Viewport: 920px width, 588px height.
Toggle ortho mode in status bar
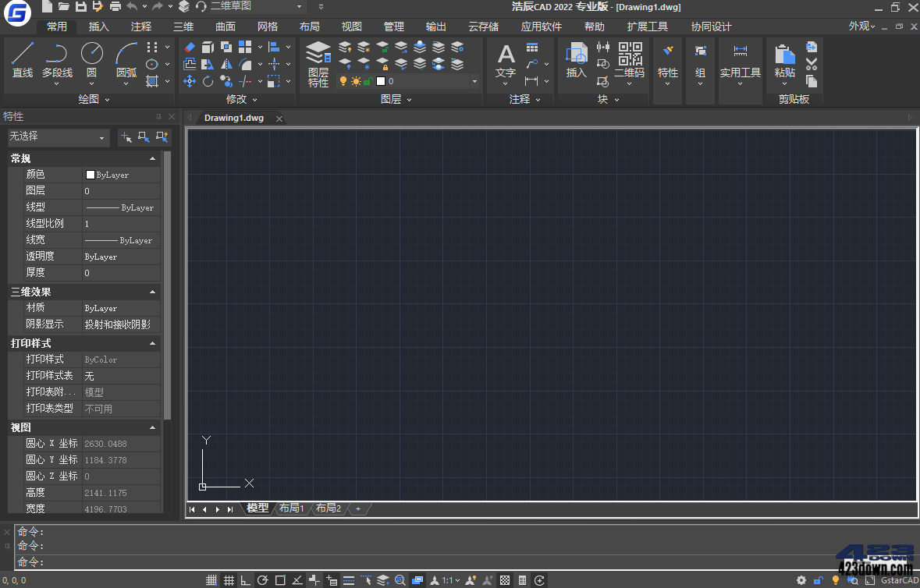(246, 580)
